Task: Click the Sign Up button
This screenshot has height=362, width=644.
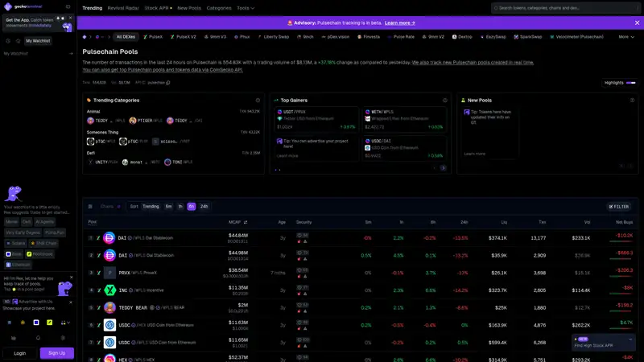Action: click(x=56, y=353)
